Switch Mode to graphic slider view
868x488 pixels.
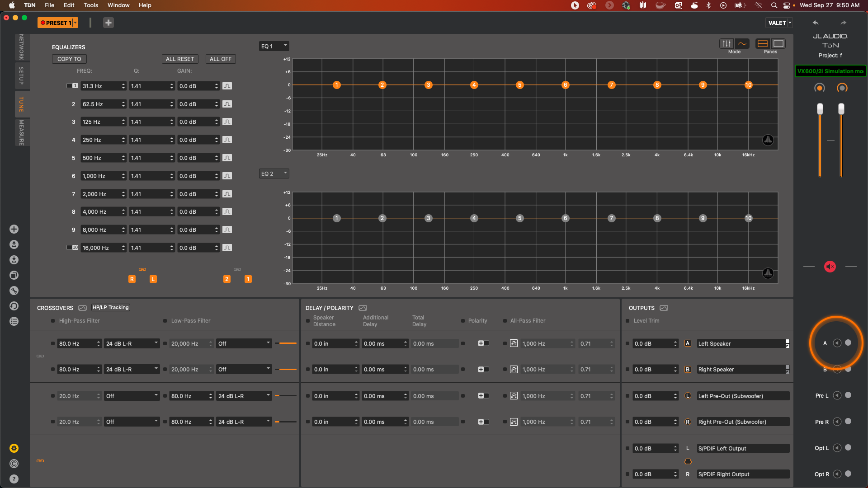pyautogui.click(x=726, y=43)
